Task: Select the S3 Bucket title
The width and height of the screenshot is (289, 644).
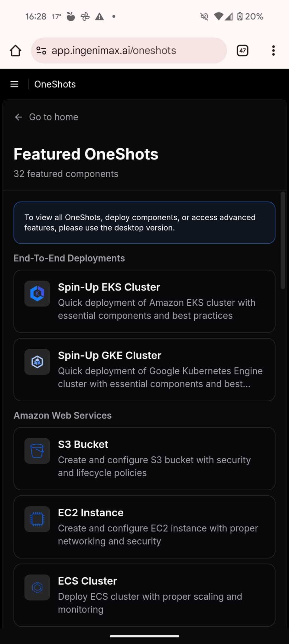Action: (x=83, y=445)
